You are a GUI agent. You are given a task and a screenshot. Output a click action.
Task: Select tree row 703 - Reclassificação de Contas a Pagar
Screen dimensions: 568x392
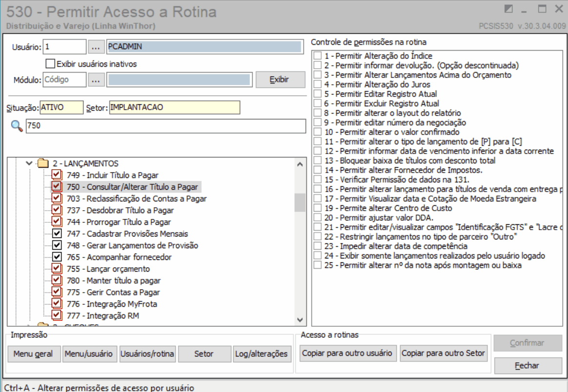pos(137,198)
